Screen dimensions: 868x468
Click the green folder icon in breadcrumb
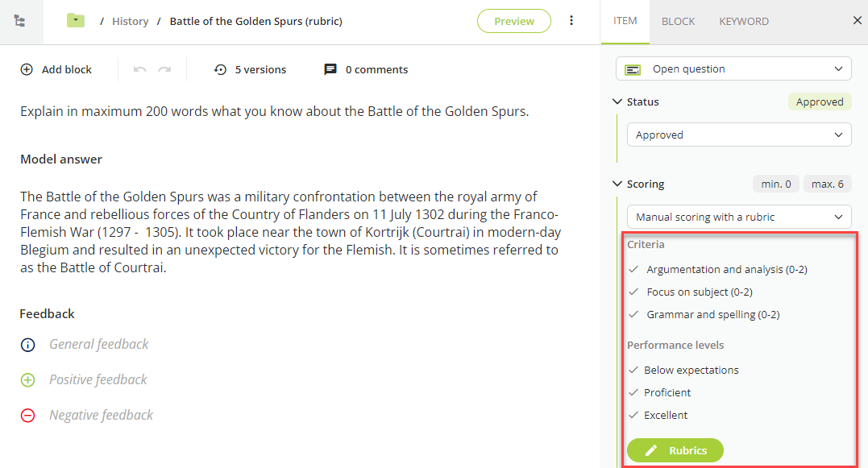click(76, 20)
